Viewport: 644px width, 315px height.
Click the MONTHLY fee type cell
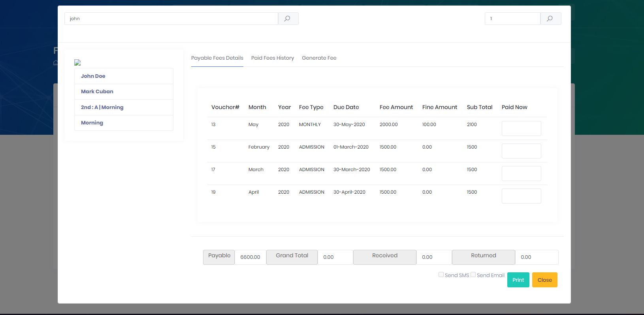click(310, 124)
